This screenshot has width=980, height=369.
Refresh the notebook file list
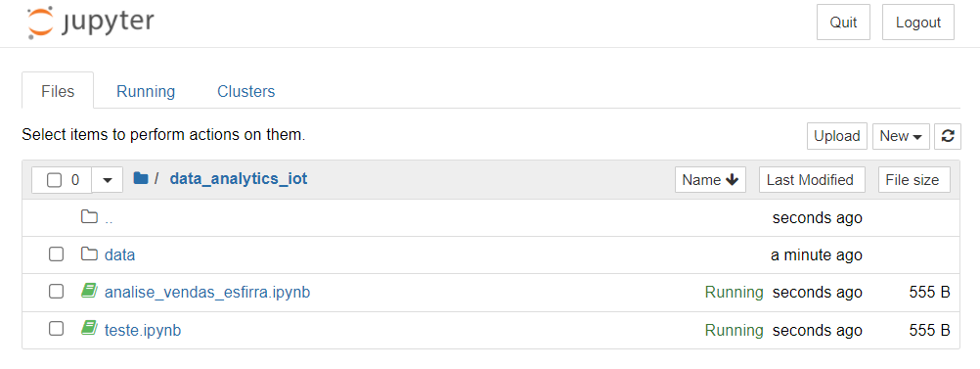tap(948, 136)
